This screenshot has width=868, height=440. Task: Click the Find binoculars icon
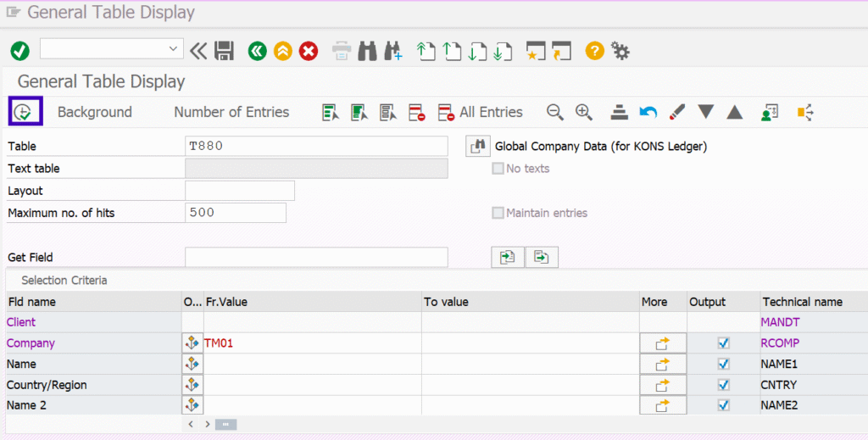[367, 51]
